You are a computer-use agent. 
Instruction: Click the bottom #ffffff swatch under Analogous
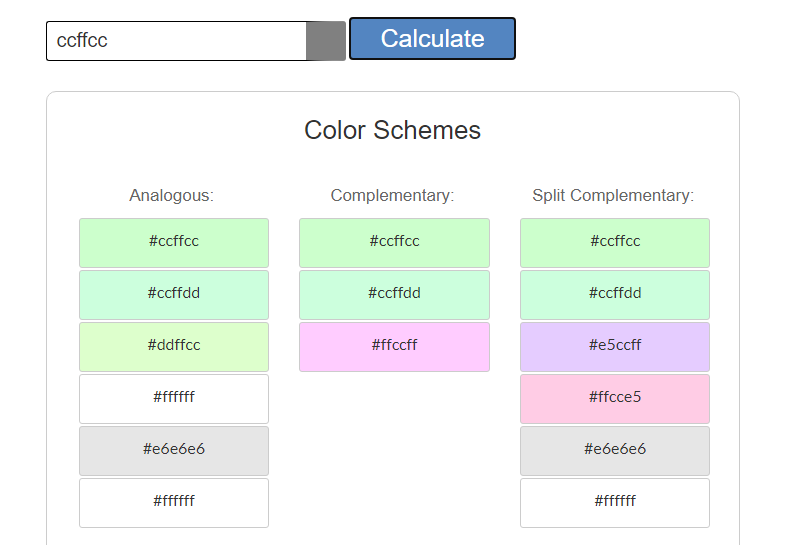click(x=174, y=502)
